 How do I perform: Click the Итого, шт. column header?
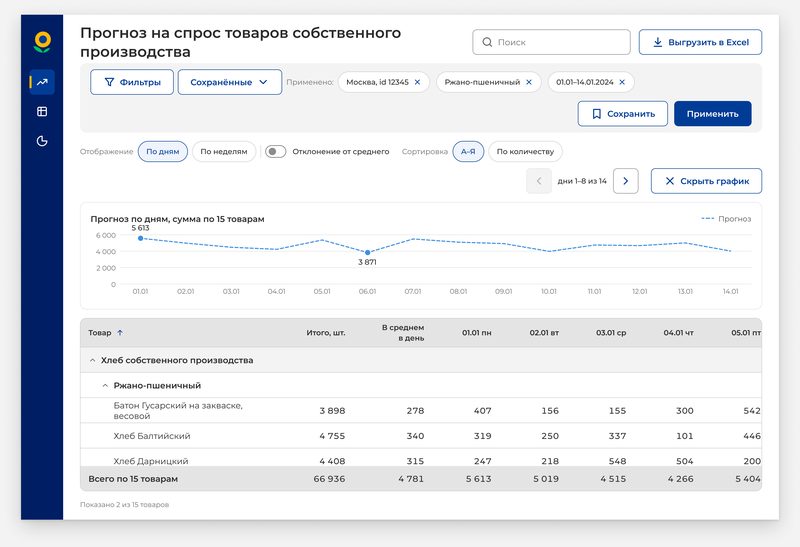pyautogui.click(x=326, y=333)
